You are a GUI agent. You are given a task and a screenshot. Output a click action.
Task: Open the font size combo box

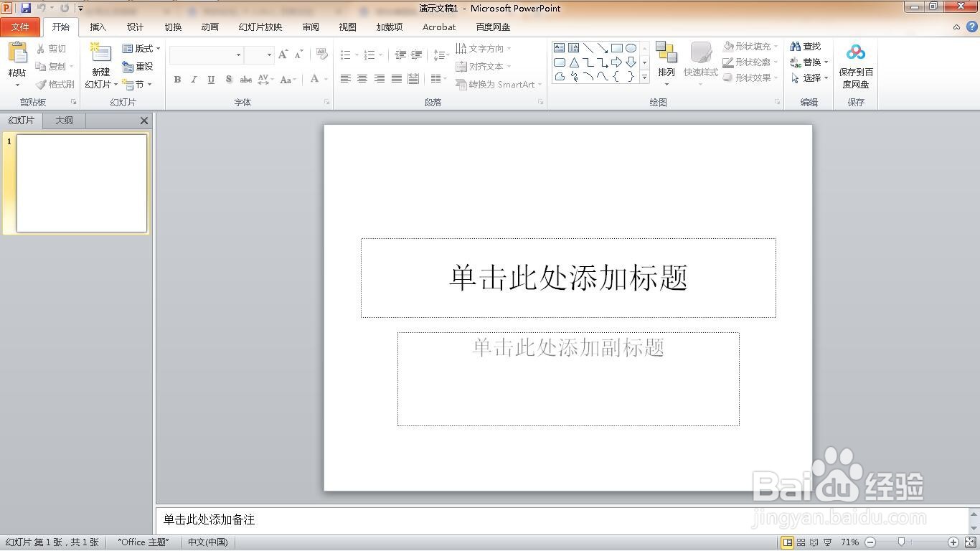tap(259, 55)
